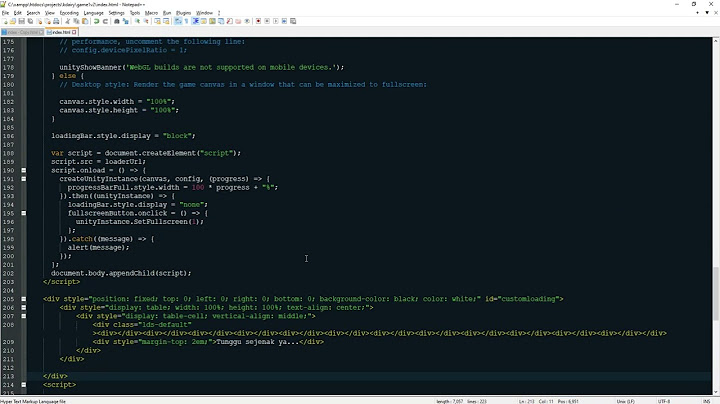Open the Encoding menu

pyautogui.click(x=69, y=13)
